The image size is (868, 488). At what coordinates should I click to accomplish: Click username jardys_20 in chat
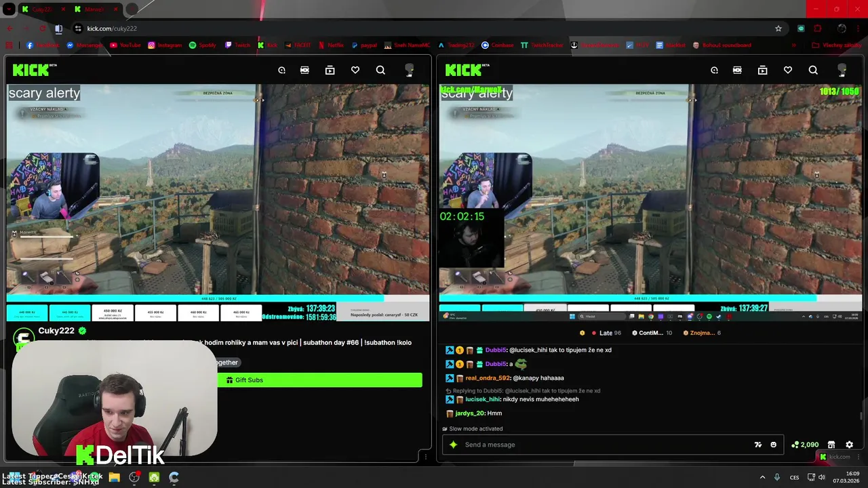(469, 413)
